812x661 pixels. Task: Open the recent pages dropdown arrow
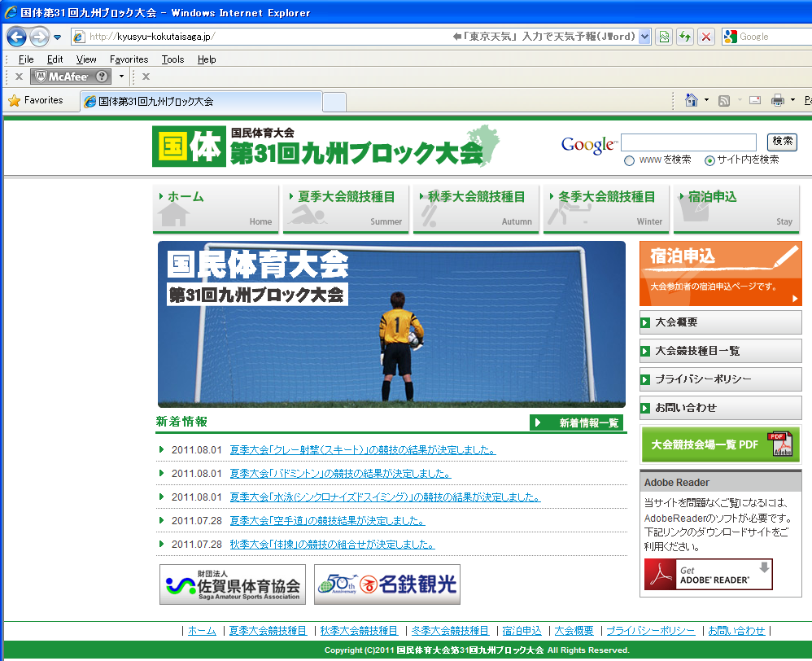pyautogui.click(x=58, y=37)
